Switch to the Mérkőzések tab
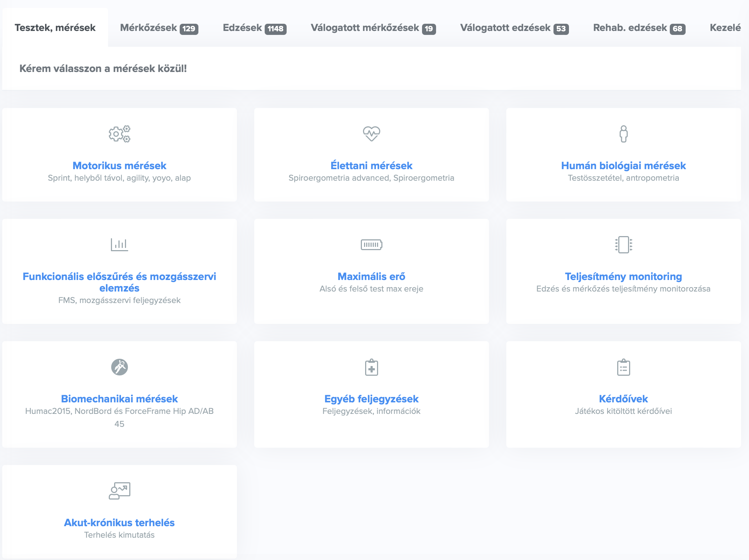The image size is (749, 560). click(159, 28)
